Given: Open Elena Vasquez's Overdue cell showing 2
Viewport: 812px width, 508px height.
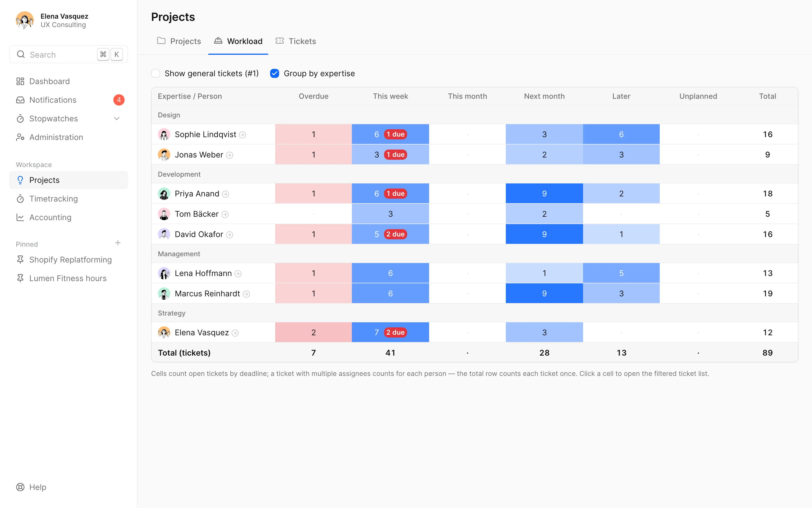Looking at the screenshot, I should click(x=314, y=332).
